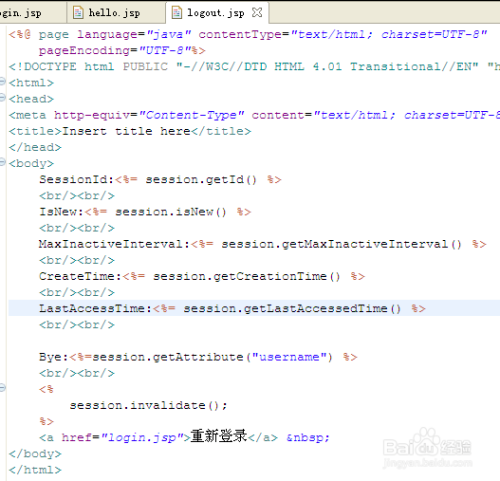Switch to the logout.jsp editor tab
The image size is (500, 481).
(216, 13)
